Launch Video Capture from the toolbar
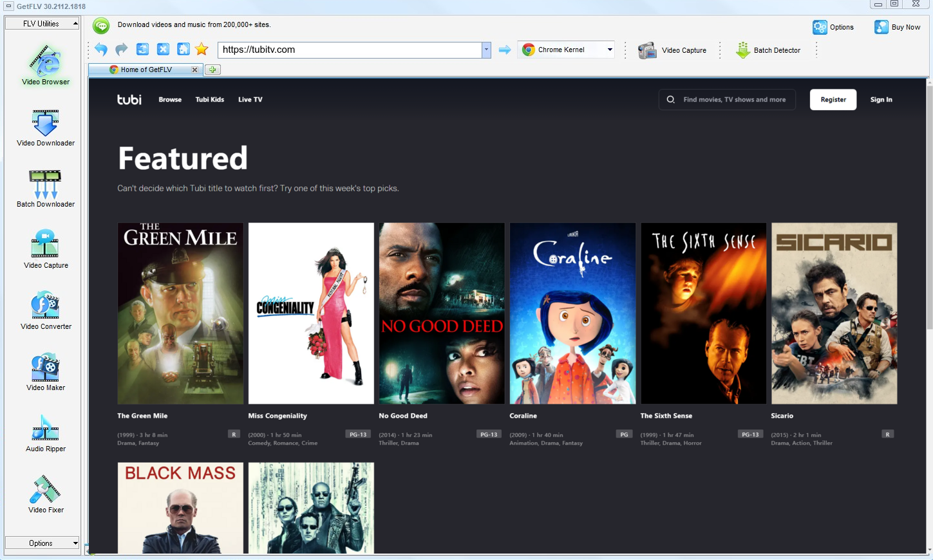Screen dimensions: 933x560 672,50
